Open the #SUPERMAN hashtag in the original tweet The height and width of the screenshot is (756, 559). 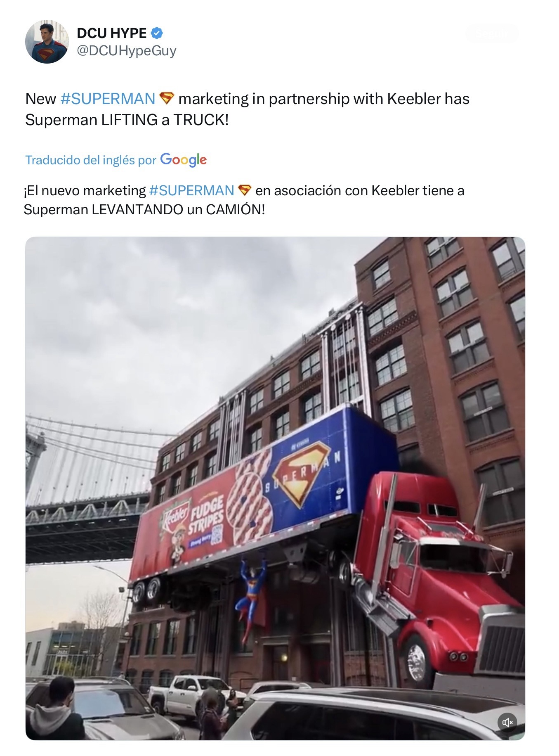click(108, 99)
